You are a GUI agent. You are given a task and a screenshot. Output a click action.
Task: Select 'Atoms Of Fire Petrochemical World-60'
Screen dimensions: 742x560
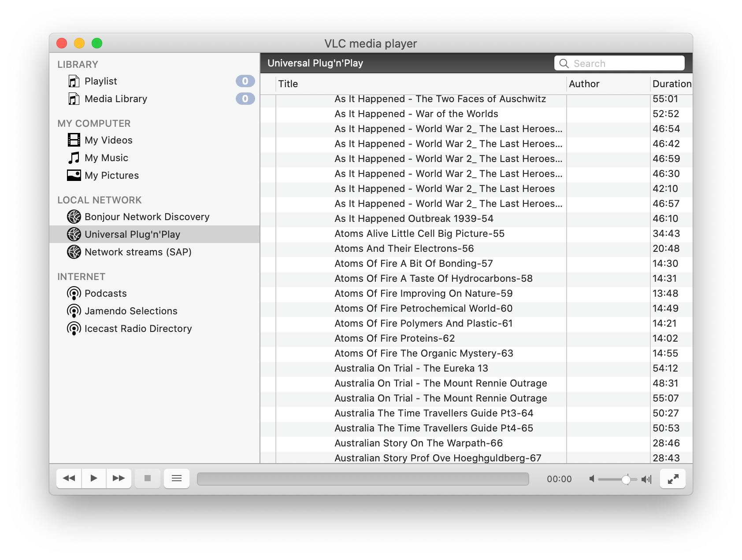coord(476,309)
